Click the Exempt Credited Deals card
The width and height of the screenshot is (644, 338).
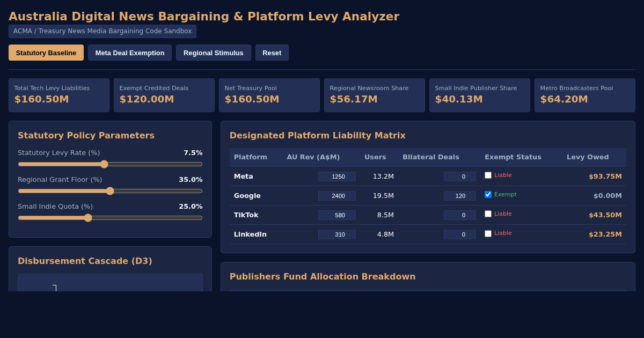point(164,95)
